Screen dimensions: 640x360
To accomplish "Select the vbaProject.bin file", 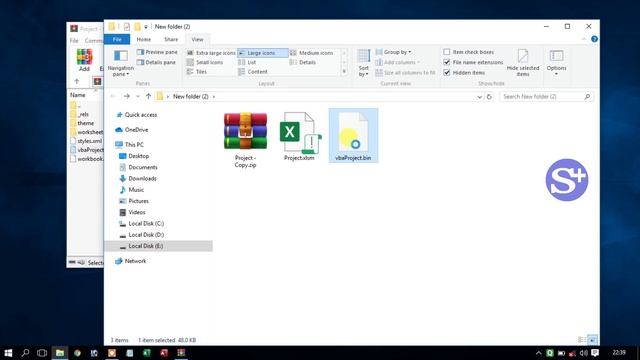I will pos(353,136).
